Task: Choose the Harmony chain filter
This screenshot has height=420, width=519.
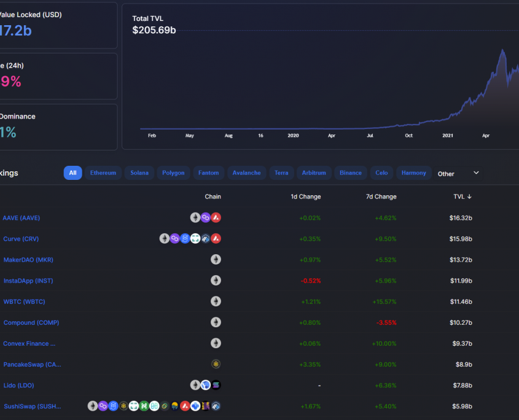Action: click(x=413, y=173)
